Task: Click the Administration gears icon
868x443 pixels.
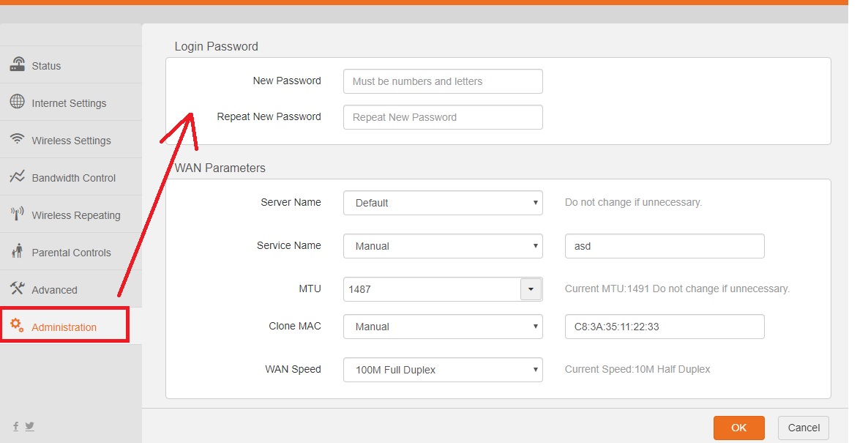Action: pyautogui.click(x=17, y=326)
